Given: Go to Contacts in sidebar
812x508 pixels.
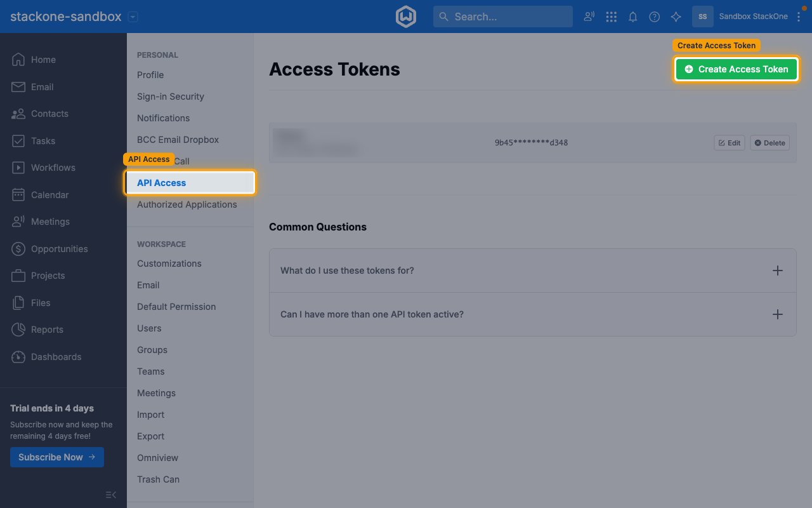Looking at the screenshot, I should (40, 114).
